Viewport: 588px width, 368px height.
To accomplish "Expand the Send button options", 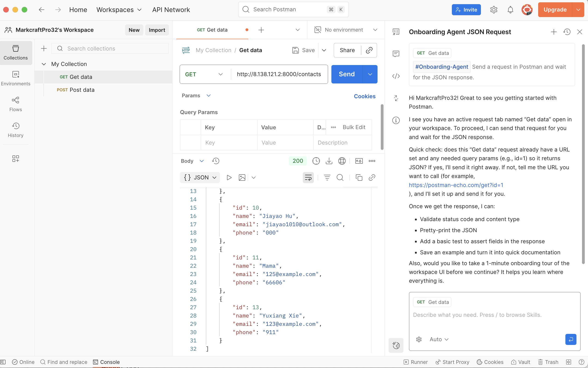I will [x=370, y=74].
